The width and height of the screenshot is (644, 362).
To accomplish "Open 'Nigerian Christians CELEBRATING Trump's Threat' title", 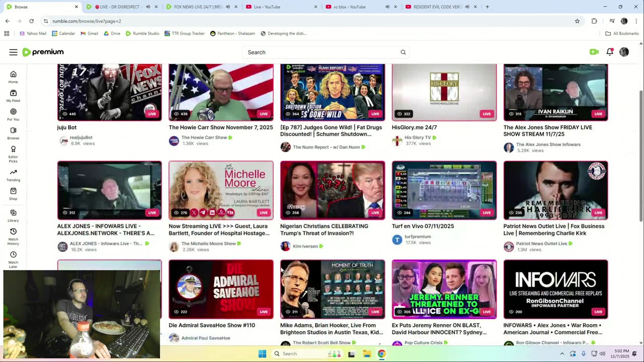I will tap(324, 230).
